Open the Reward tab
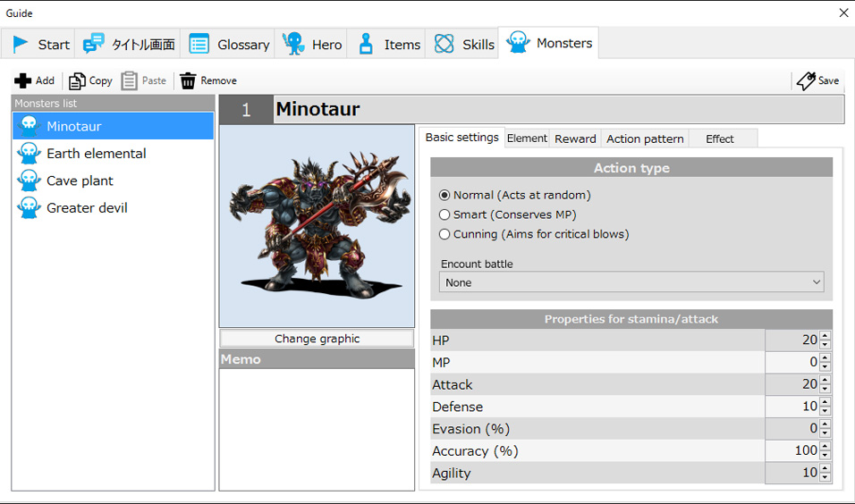Screen dimensions: 855x504 [x=575, y=139]
